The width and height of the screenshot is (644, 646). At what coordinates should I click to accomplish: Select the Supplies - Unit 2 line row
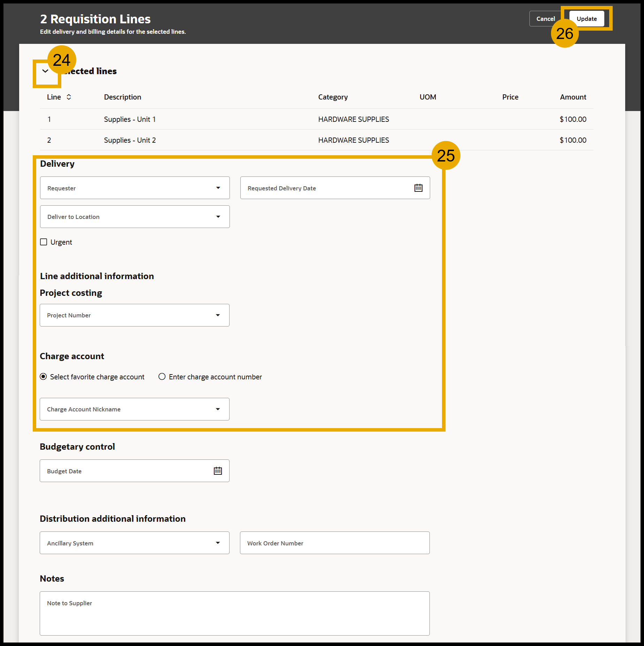pos(130,140)
